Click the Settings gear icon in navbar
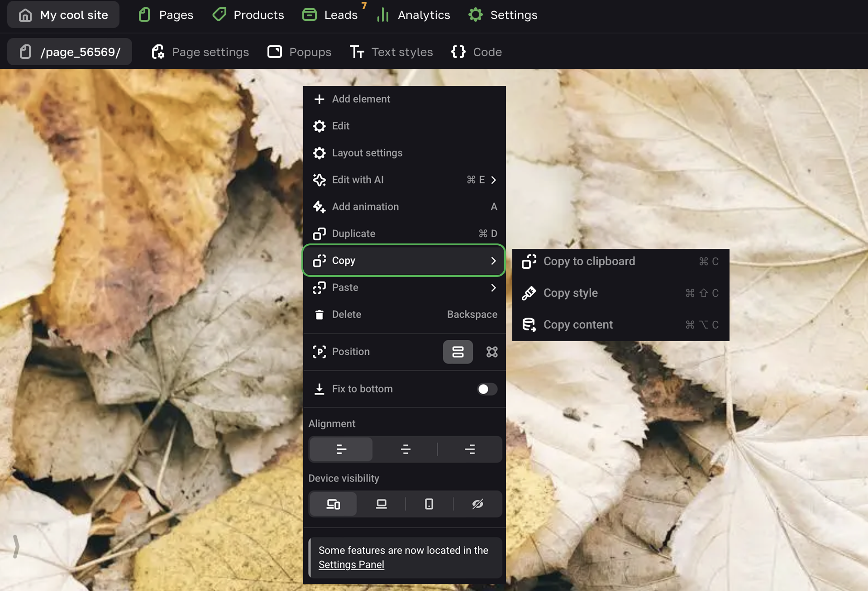 (476, 15)
